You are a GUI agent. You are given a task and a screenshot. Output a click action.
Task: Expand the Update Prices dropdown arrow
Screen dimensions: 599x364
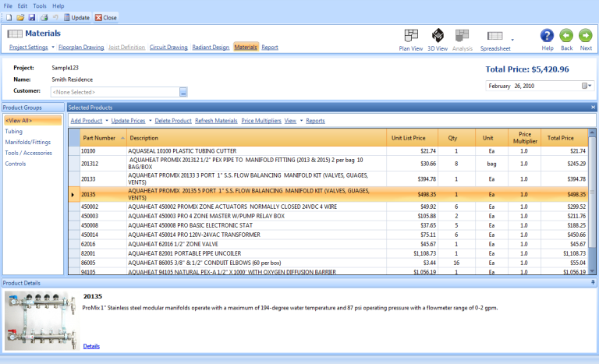pyautogui.click(x=150, y=121)
